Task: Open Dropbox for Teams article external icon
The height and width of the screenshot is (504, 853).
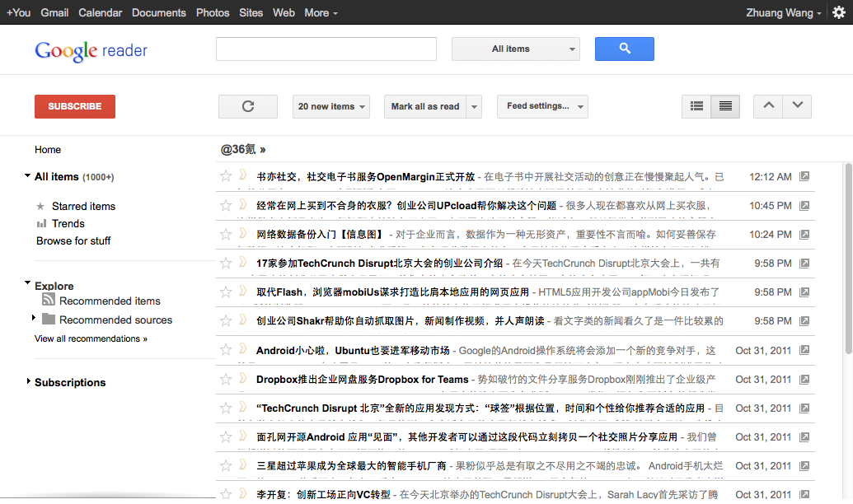Action: point(804,379)
